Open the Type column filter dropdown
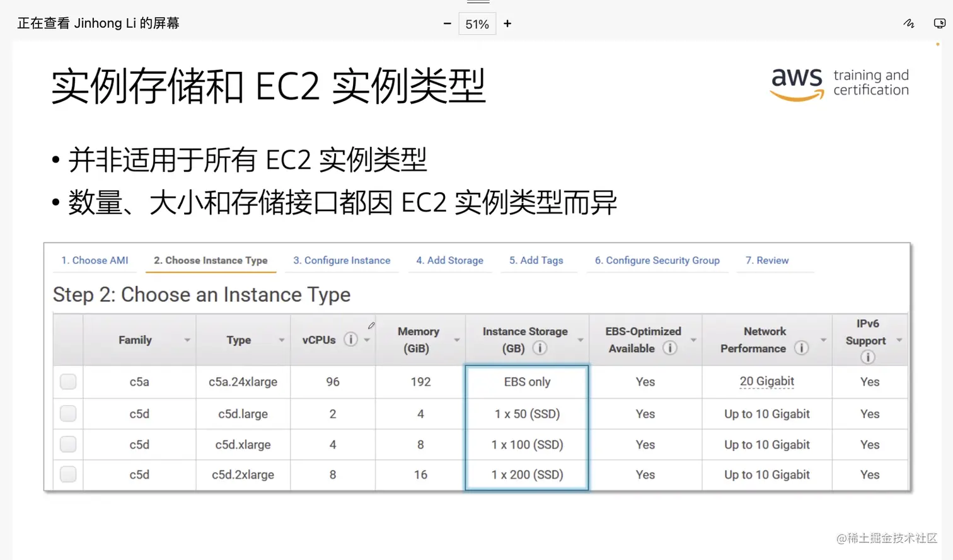The width and height of the screenshot is (953, 560). (282, 340)
